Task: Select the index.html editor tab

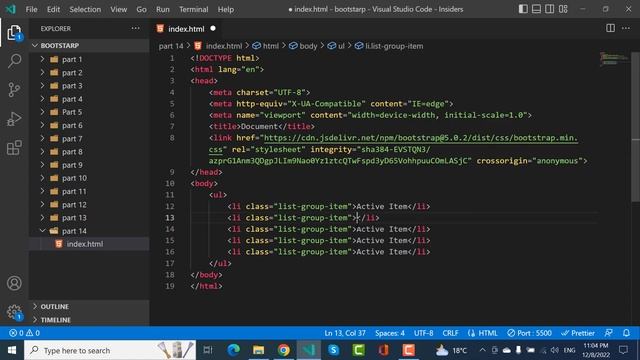Action: (x=186, y=29)
